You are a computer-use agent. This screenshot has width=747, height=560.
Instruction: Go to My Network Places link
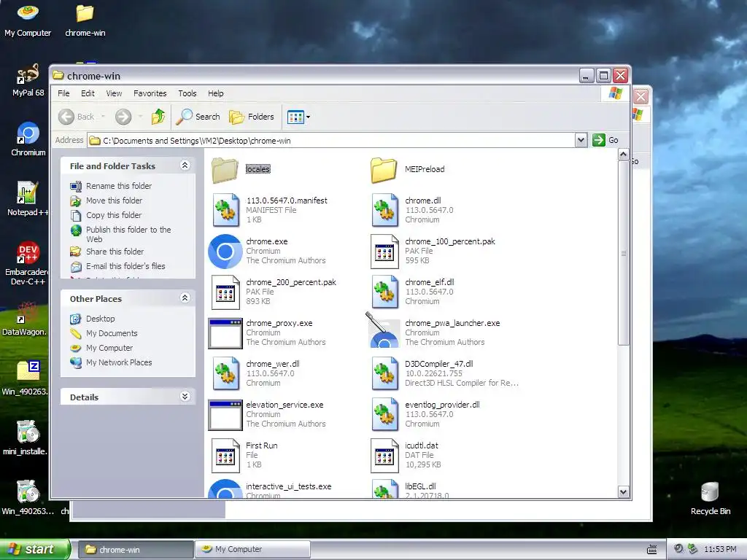click(119, 362)
